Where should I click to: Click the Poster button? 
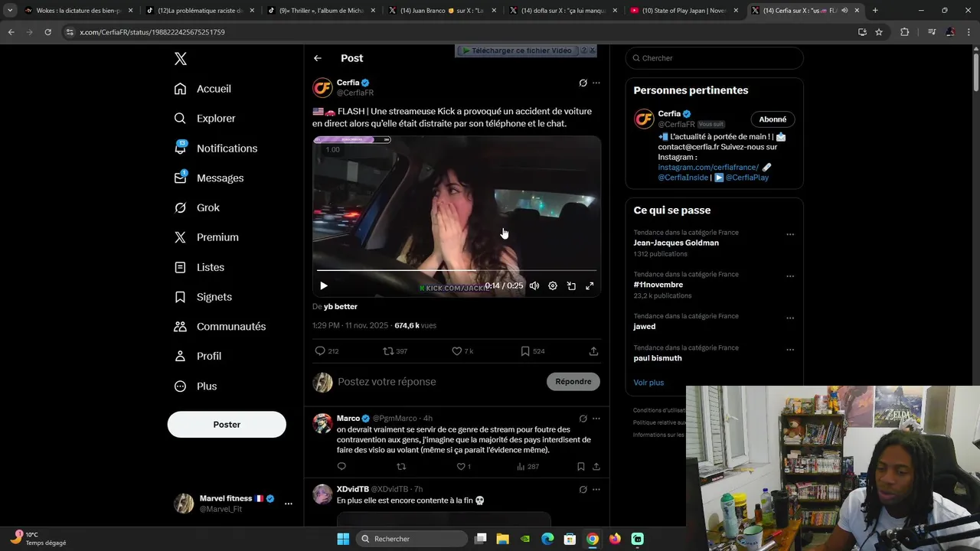point(227,425)
